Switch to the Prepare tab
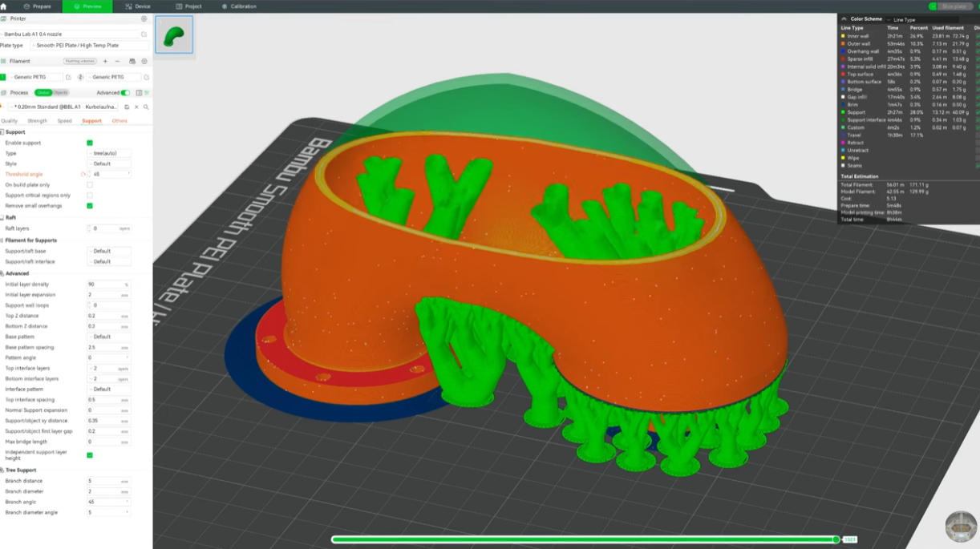This screenshot has height=549, width=980. click(x=38, y=6)
